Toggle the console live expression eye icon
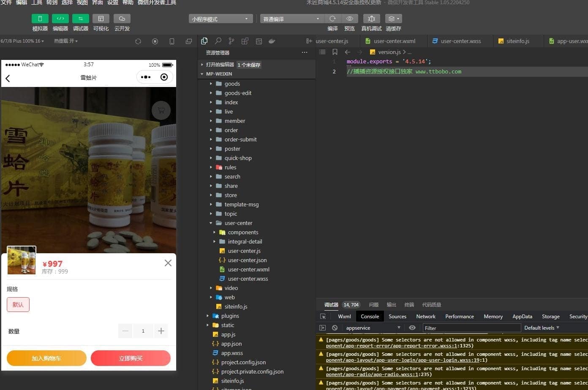The height and width of the screenshot is (390, 588). (412, 328)
